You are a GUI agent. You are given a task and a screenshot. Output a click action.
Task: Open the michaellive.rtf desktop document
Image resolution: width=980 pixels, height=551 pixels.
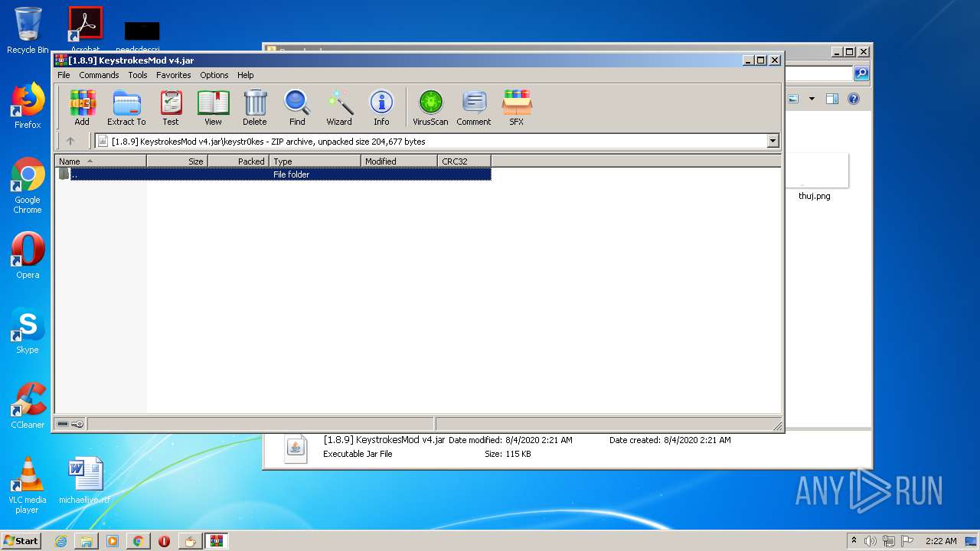point(84,481)
